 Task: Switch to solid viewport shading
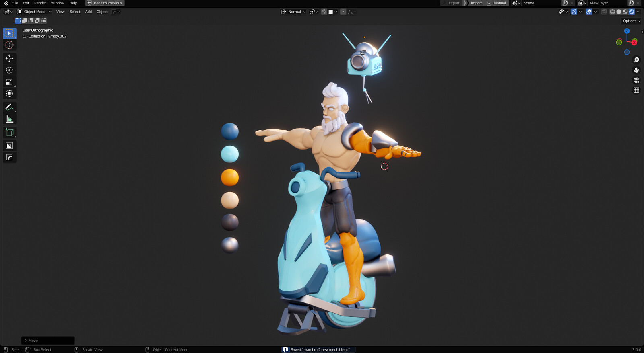click(x=619, y=12)
